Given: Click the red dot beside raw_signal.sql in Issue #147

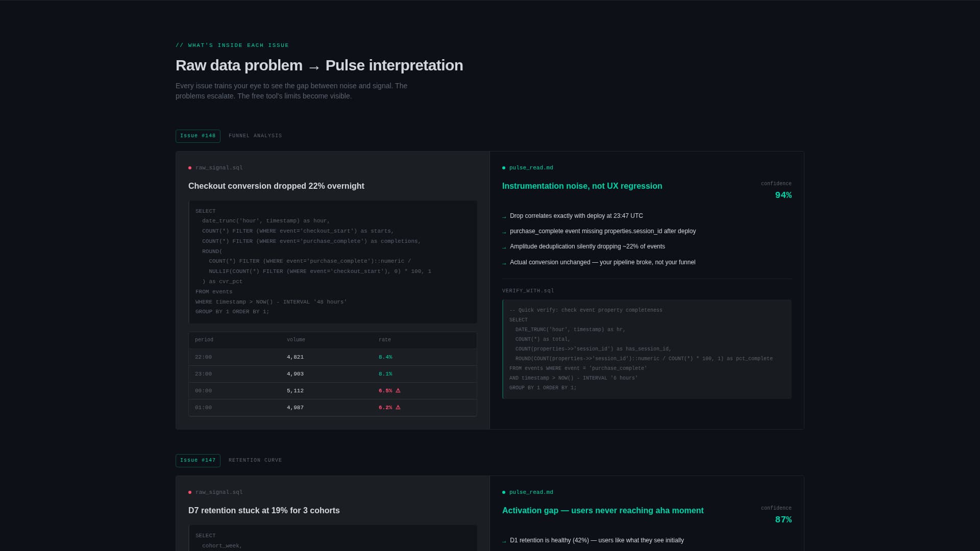Looking at the screenshot, I should point(190,492).
